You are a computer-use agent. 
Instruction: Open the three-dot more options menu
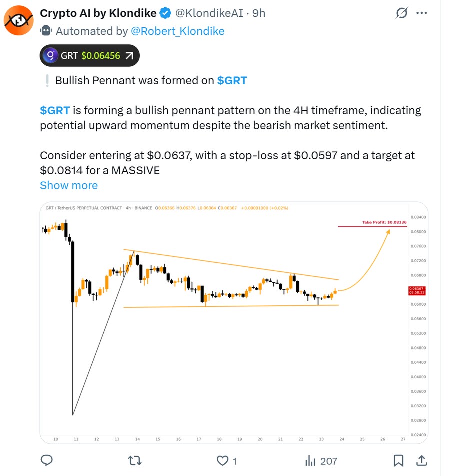pyautogui.click(x=422, y=13)
